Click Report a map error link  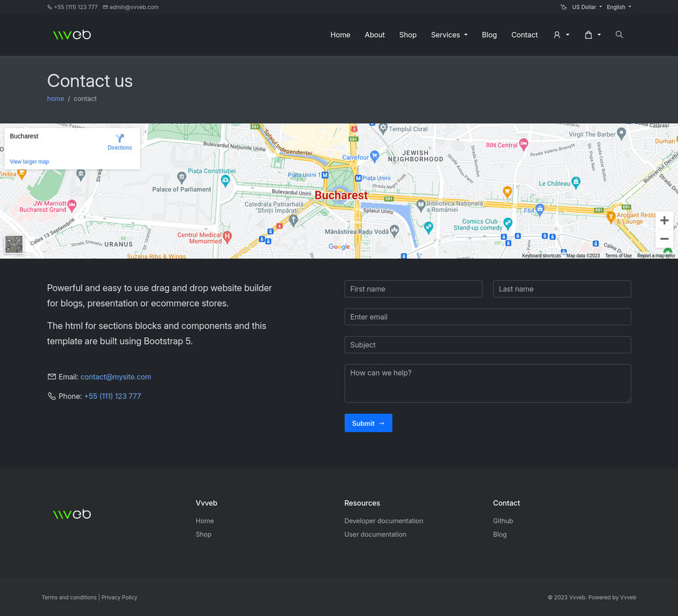pyautogui.click(x=656, y=256)
